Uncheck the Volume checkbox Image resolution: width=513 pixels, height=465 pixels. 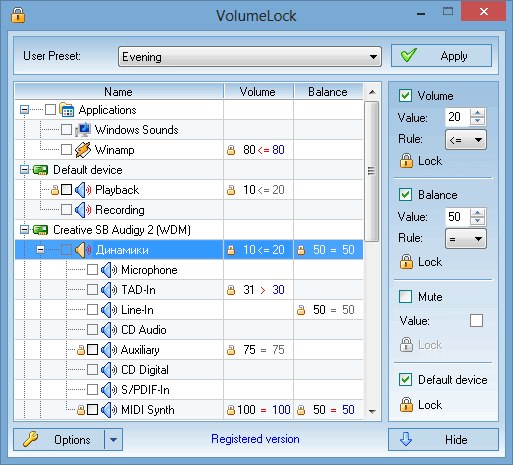point(405,96)
